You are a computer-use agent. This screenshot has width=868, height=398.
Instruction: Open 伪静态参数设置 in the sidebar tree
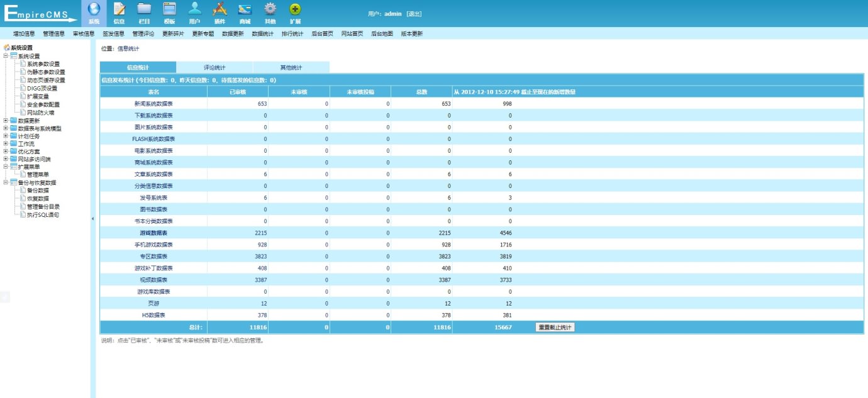46,72
